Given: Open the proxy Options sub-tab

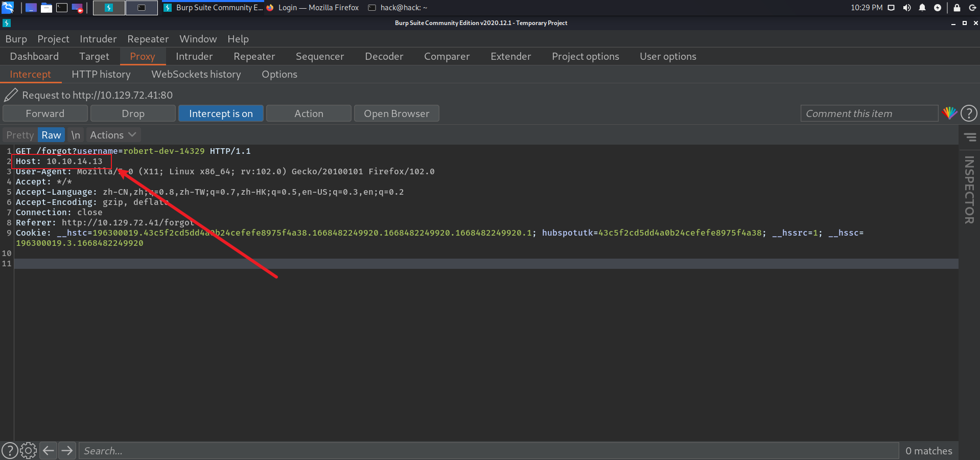Looking at the screenshot, I should click(279, 74).
